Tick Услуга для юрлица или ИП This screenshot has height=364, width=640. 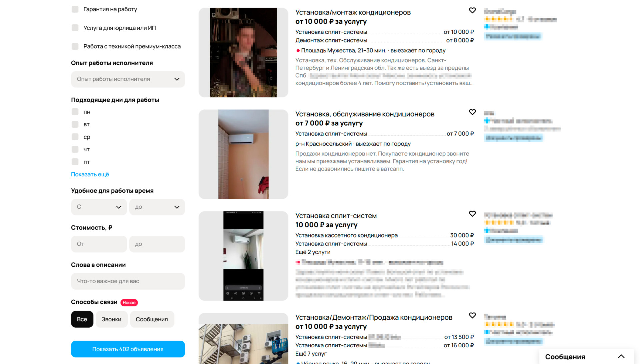(75, 28)
